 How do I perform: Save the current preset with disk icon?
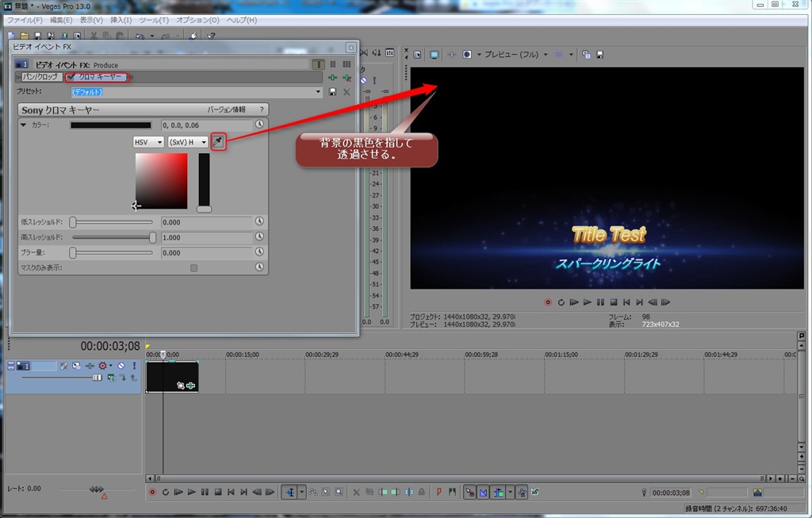(333, 92)
